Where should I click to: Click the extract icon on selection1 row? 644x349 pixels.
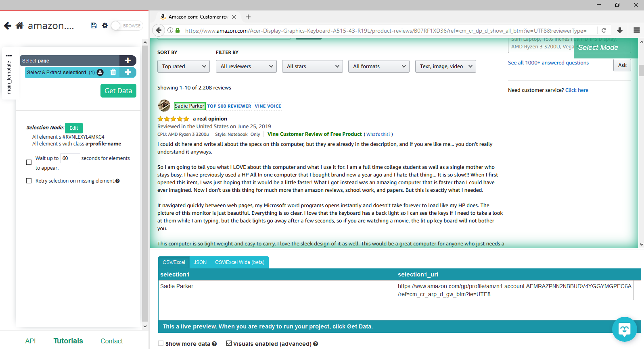pyautogui.click(x=100, y=73)
